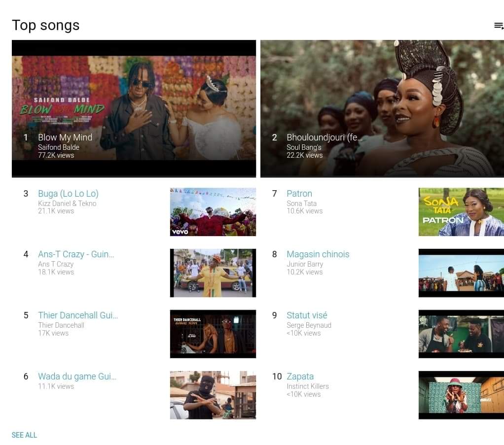The image size is (504, 445).
Task: Click the artist Kizz Daniel & Tekno
Action: [67, 204]
